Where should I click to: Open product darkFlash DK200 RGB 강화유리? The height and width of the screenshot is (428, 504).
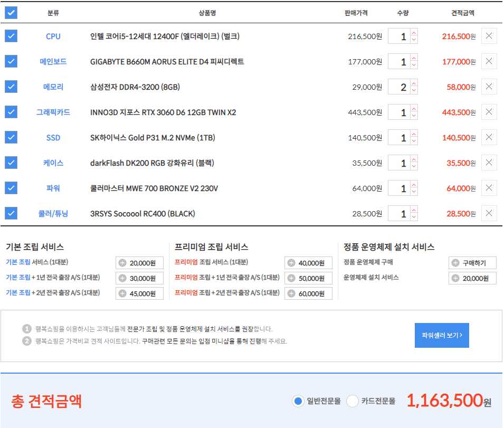coord(152,163)
